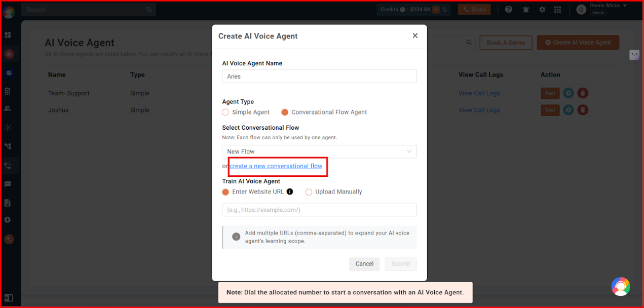The image size is (644, 308).
Task: Click the exit icon at sidebar bottom
Action: [x=8, y=298]
